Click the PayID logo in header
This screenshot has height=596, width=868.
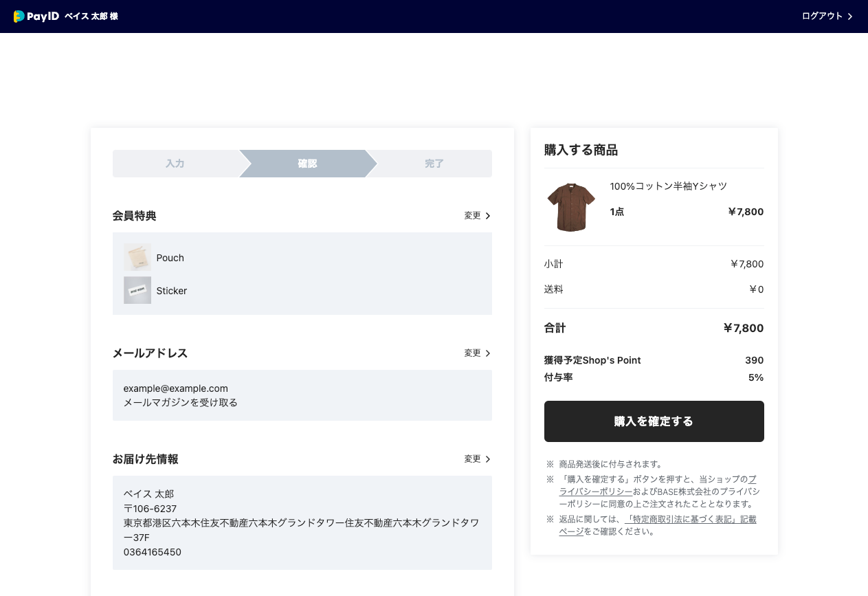coord(36,16)
